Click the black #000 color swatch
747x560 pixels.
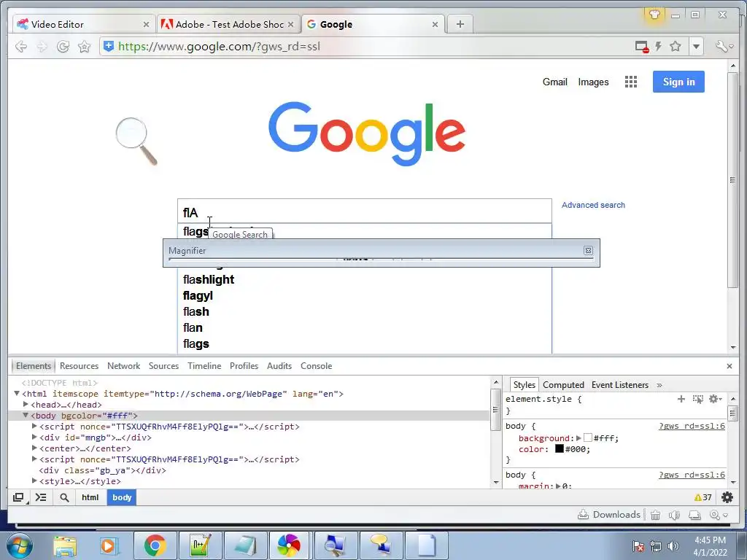[560, 448]
